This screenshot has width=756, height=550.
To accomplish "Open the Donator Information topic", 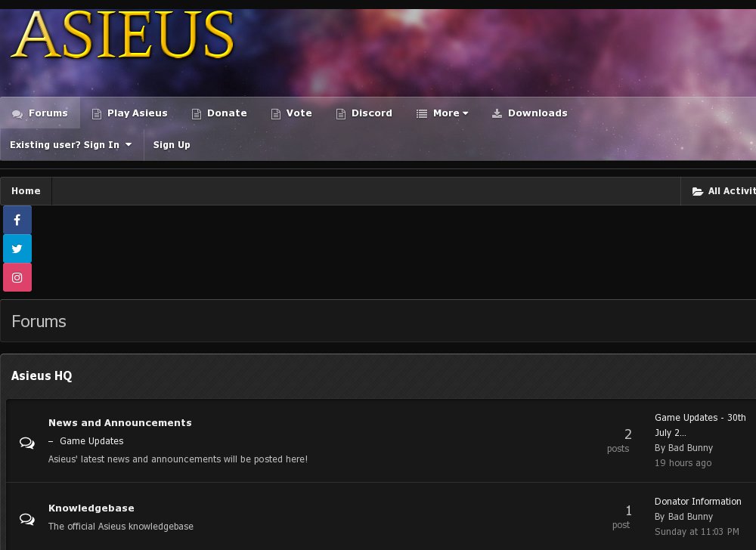I will [698, 502].
